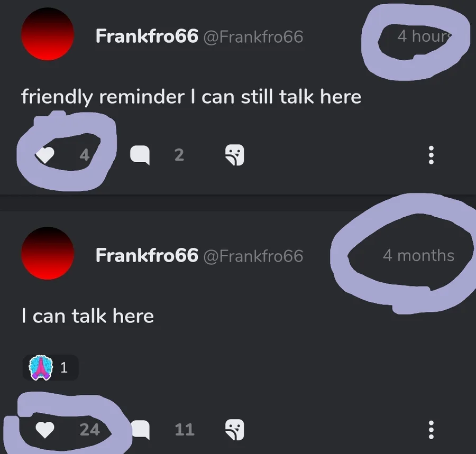Image resolution: width=476 pixels, height=454 pixels.
Task: Open Frankfro66 display name on bottom post
Action: coord(147,255)
